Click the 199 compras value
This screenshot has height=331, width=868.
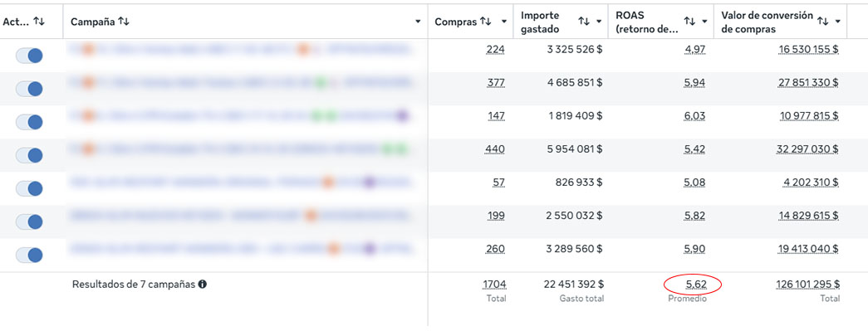tap(496, 216)
